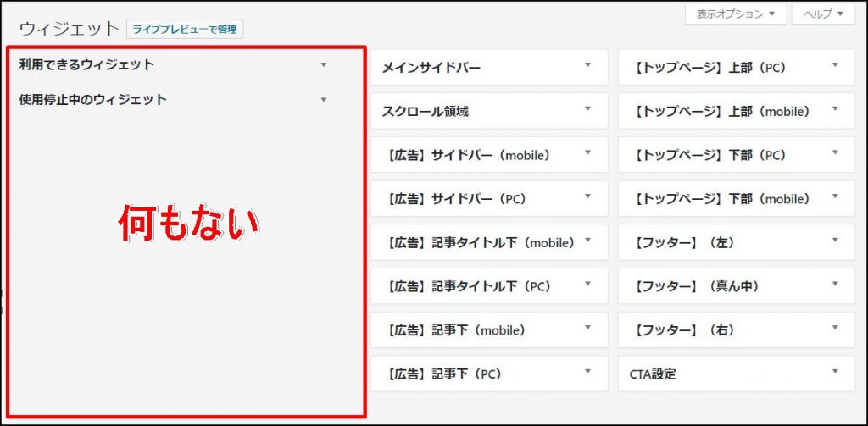The image size is (868, 426).
Task: Click the 【トップページ】上部（PC） title
Action: pyautogui.click(x=709, y=68)
